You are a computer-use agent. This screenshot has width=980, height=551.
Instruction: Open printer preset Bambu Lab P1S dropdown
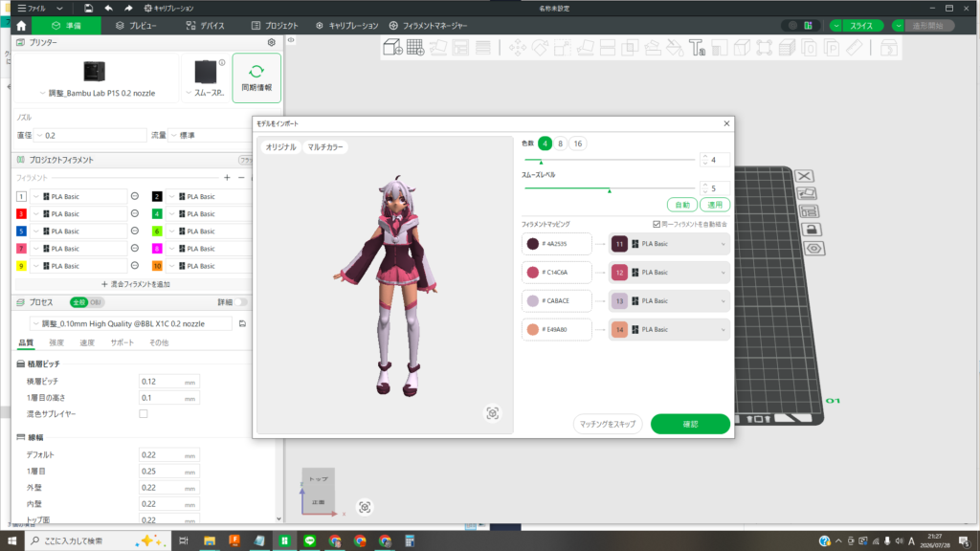[97, 93]
